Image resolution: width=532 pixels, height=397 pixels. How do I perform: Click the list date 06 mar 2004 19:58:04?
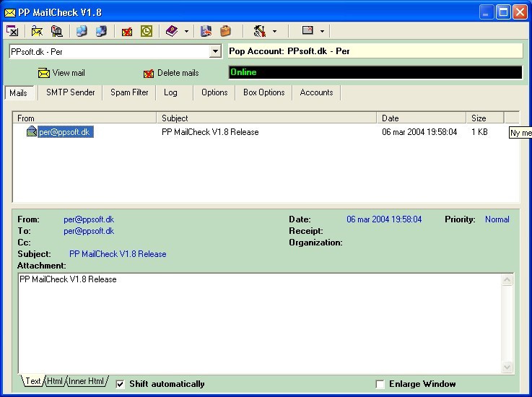419,132
